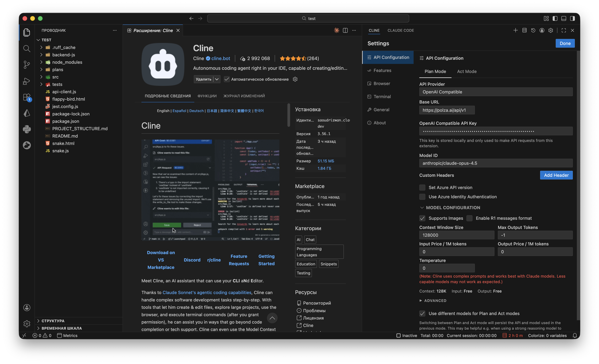Viewport: 599px width, 364px height.
Task: Switch to Act Mode tab
Action: point(466,71)
